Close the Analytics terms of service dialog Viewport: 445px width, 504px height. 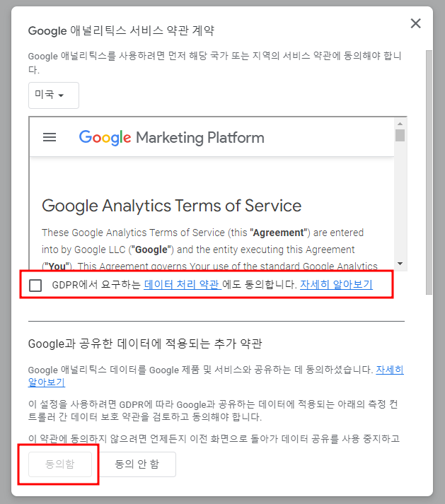click(x=415, y=23)
